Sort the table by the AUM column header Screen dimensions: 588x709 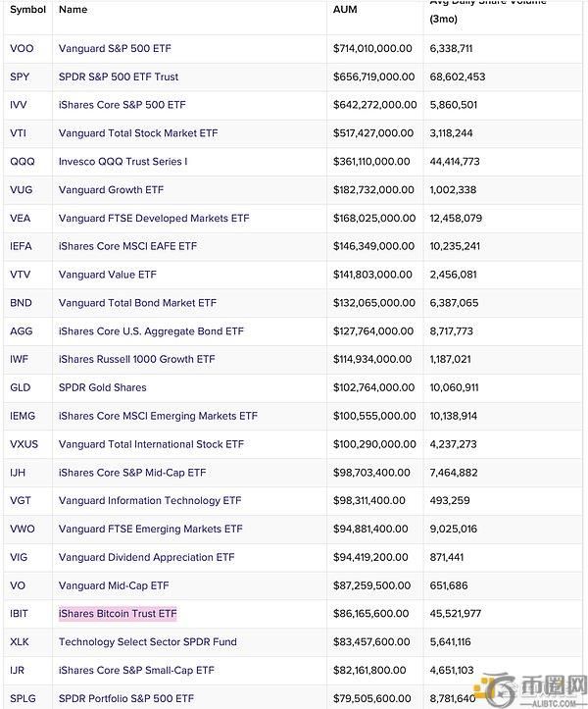point(345,9)
